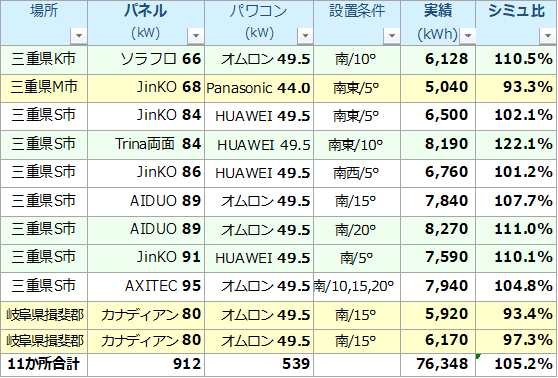558x378 pixels.
Task: Select the パネル header label
Action: click(x=146, y=11)
